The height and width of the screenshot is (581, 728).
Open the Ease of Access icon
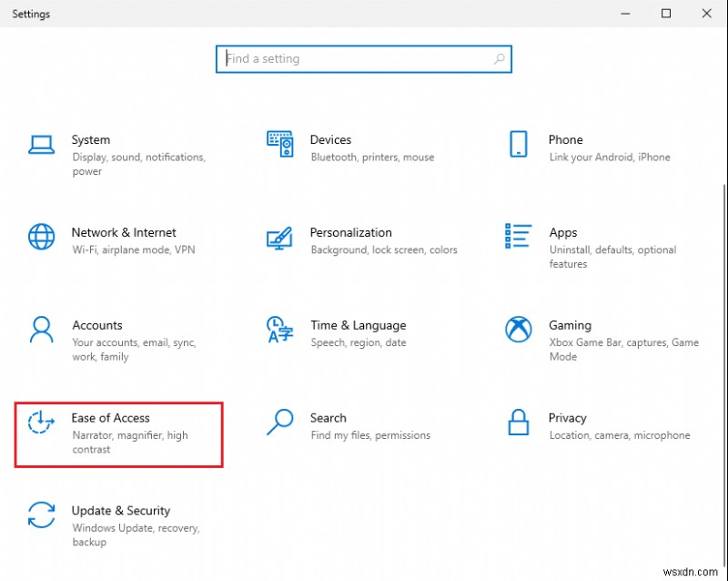41,423
